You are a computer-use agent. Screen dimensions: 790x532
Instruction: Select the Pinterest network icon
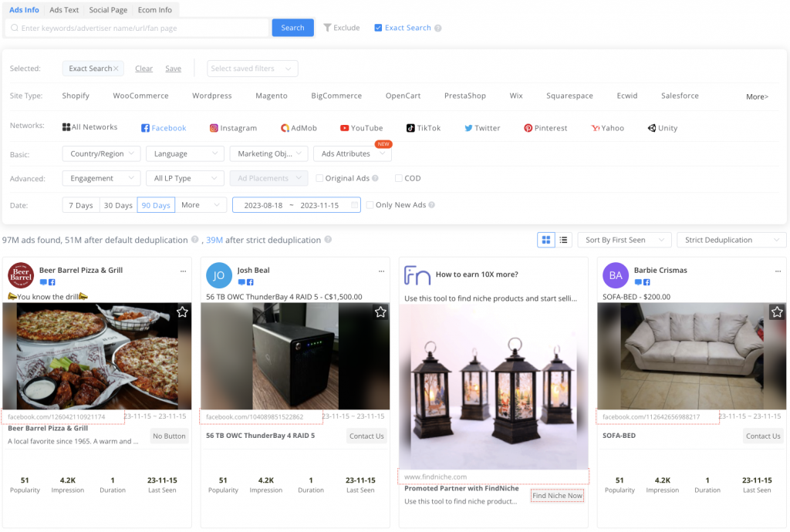528,128
